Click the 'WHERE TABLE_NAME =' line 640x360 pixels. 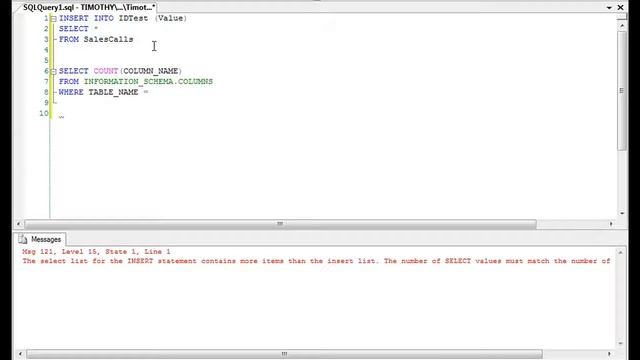pos(104,92)
